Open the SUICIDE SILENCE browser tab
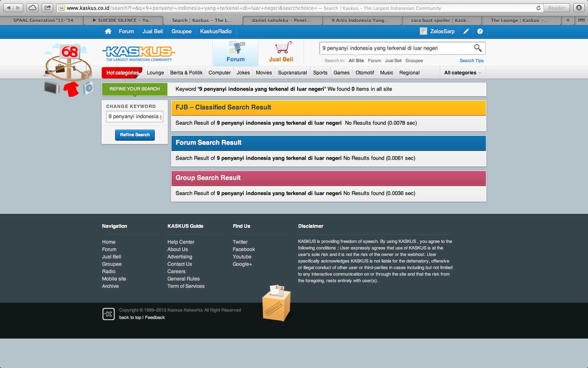588x368 pixels. [x=123, y=20]
